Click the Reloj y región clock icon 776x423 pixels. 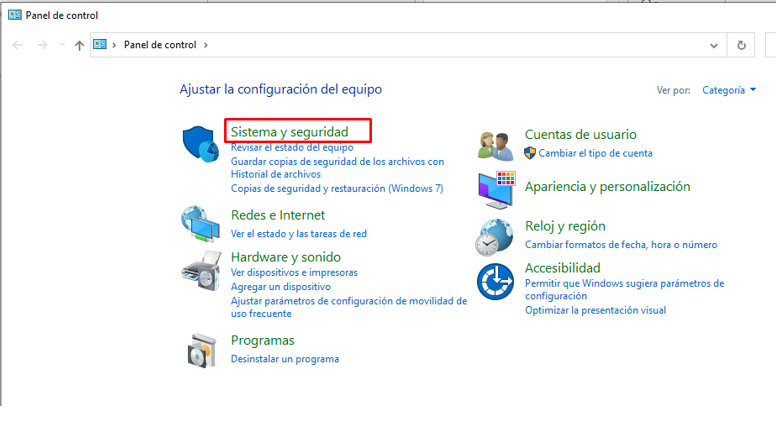(x=496, y=236)
